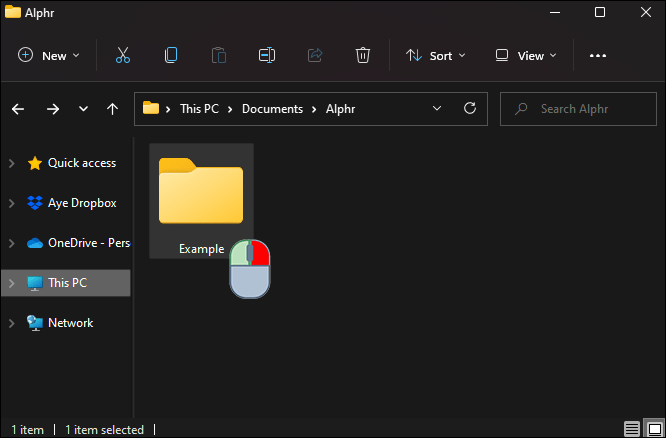Viewport: 666px width, 438px height.
Task: Click the Cut scissors icon
Action: (123, 55)
